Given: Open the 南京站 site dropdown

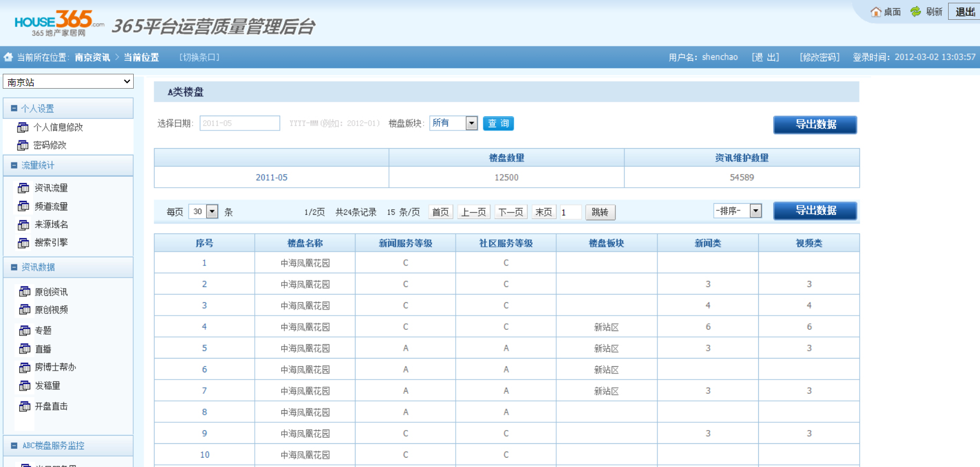Looking at the screenshot, I should [68, 82].
